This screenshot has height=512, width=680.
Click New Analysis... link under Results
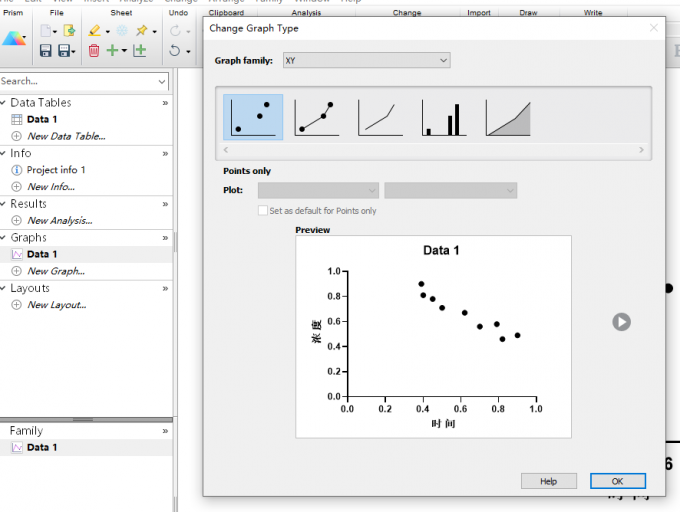pyautogui.click(x=59, y=221)
